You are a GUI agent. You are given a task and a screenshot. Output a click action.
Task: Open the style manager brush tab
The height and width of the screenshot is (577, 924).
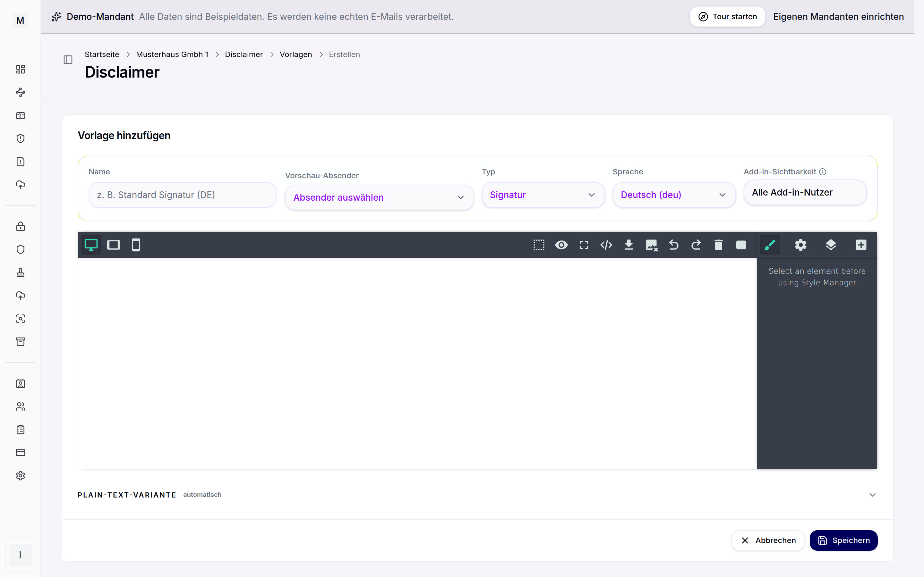770,245
